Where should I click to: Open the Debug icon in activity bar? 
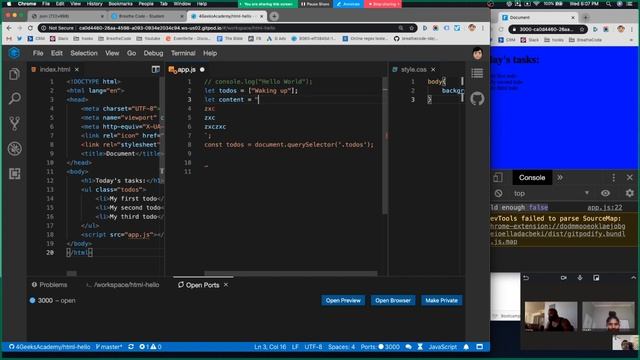tap(15, 149)
